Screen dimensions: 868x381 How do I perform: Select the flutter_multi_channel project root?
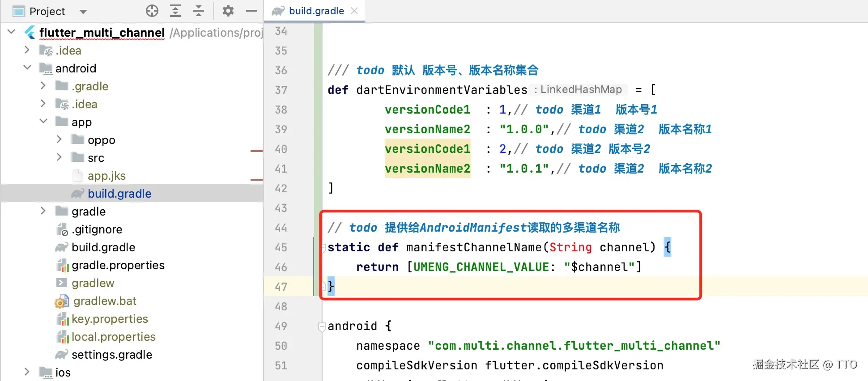click(102, 33)
